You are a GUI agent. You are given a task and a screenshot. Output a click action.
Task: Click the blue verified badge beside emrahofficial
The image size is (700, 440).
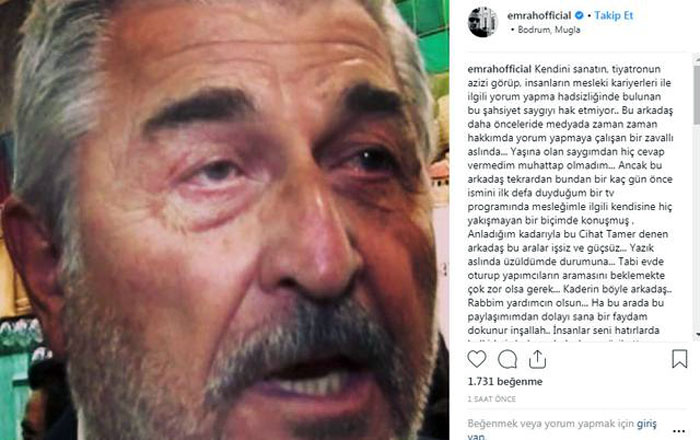click(x=579, y=16)
